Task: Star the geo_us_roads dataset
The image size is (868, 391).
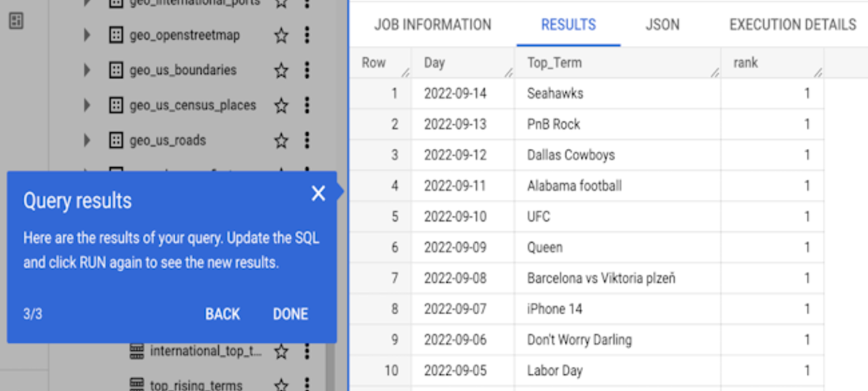Action: pos(281,140)
